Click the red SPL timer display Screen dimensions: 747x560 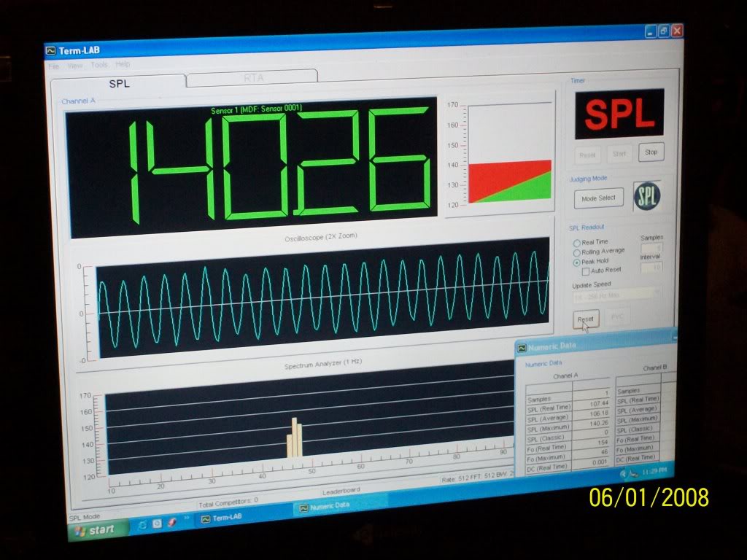pos(619,114)
